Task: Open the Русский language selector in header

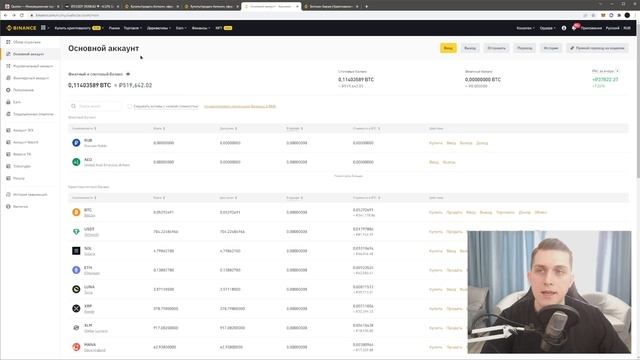Action: [612, 28]
